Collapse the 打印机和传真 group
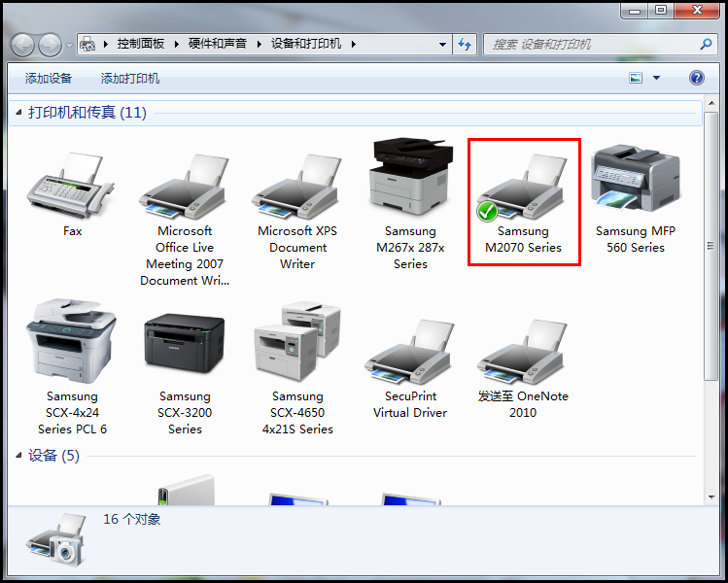The width and height of the screenshot is (728, 583). pos(18,114)
